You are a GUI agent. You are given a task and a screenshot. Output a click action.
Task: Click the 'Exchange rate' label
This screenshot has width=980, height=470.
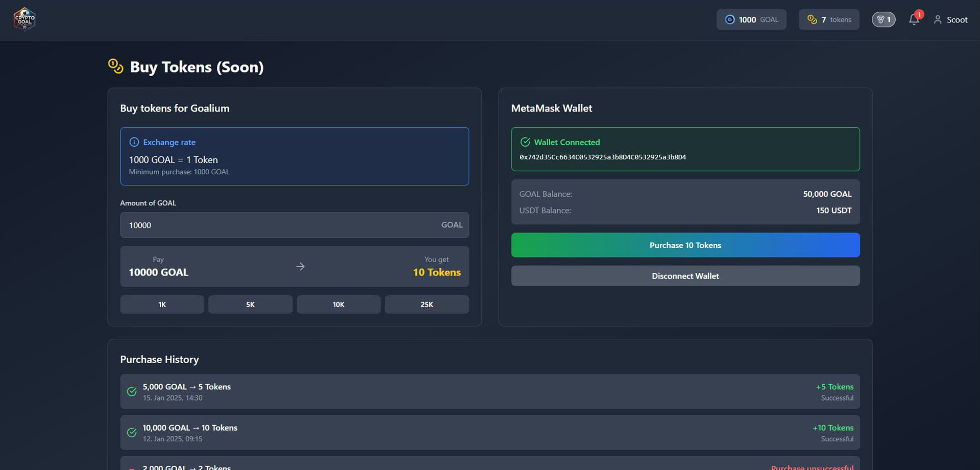169,142
